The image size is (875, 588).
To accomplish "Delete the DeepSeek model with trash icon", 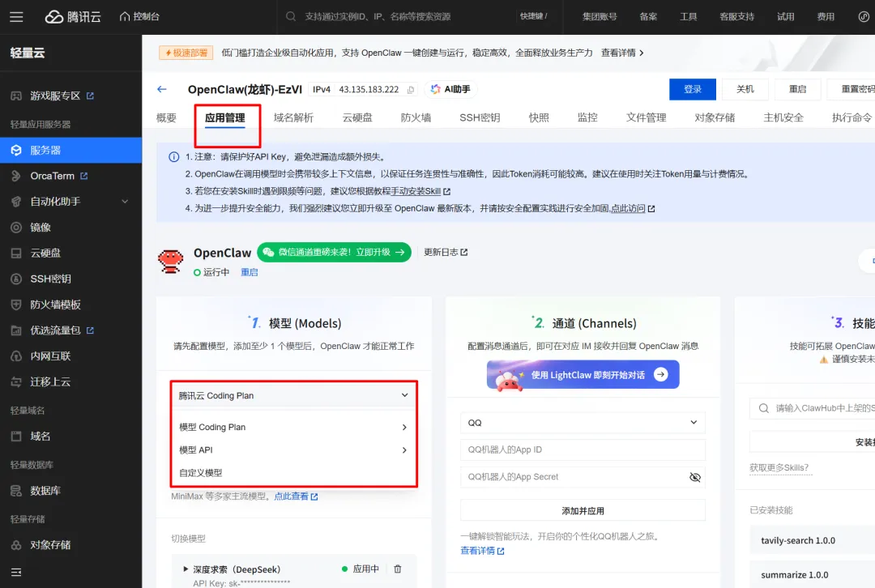I will pyautogui.click(x=398, y=569).
